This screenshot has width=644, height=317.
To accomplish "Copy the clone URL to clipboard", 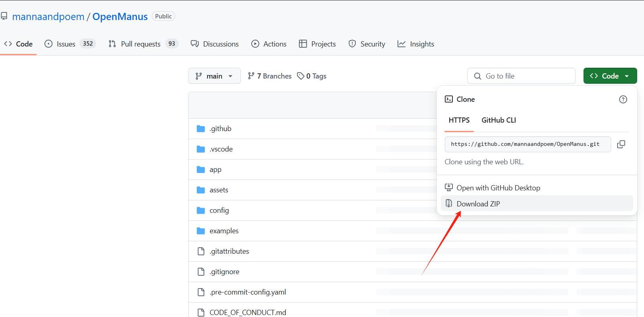I will (x=621, y=144).
